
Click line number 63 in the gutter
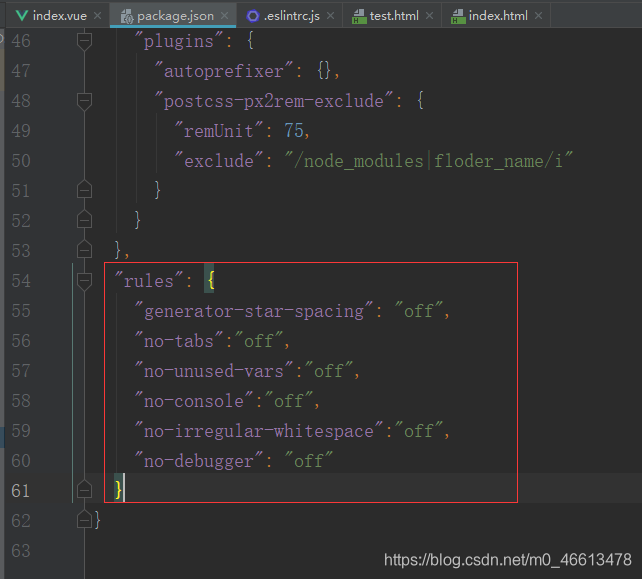click(21, 551)
